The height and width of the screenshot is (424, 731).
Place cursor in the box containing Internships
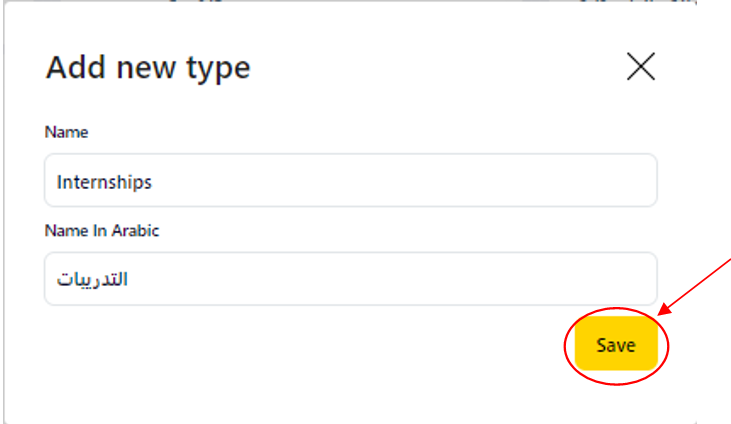click(350, 181)
